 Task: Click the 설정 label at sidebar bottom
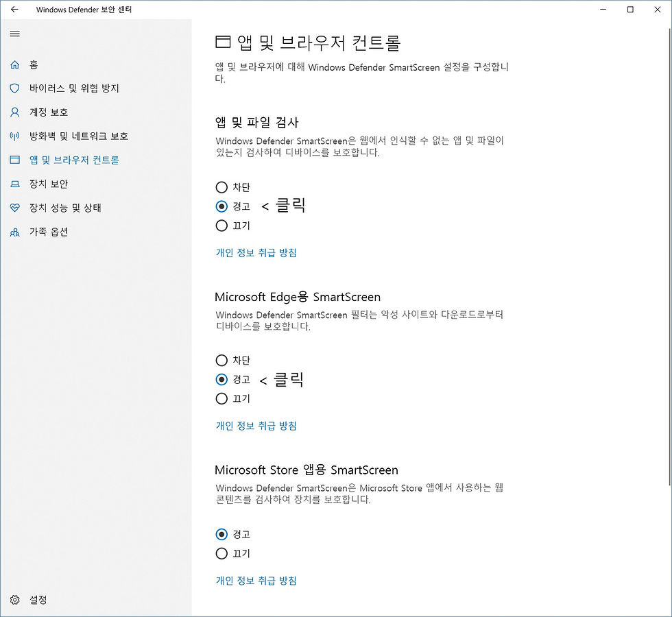[x=38, y=600]
